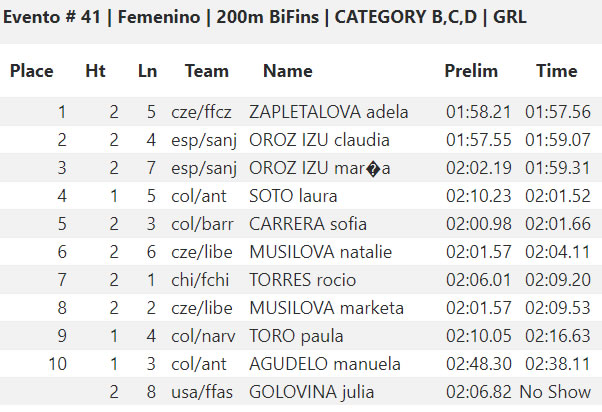The image size is (602, 412).
Task: Click the Ht column header
Action: (x=95, y=71)
